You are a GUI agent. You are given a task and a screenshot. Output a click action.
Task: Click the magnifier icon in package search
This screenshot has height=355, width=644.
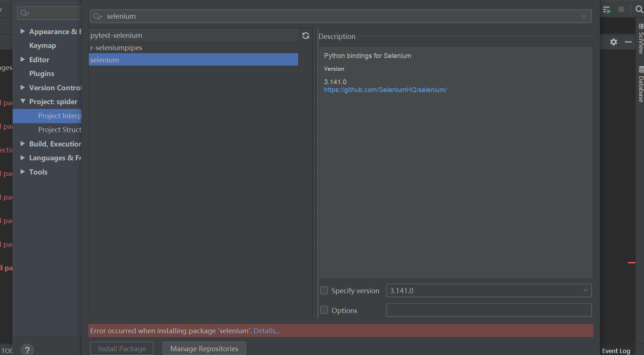pos(97,16)
